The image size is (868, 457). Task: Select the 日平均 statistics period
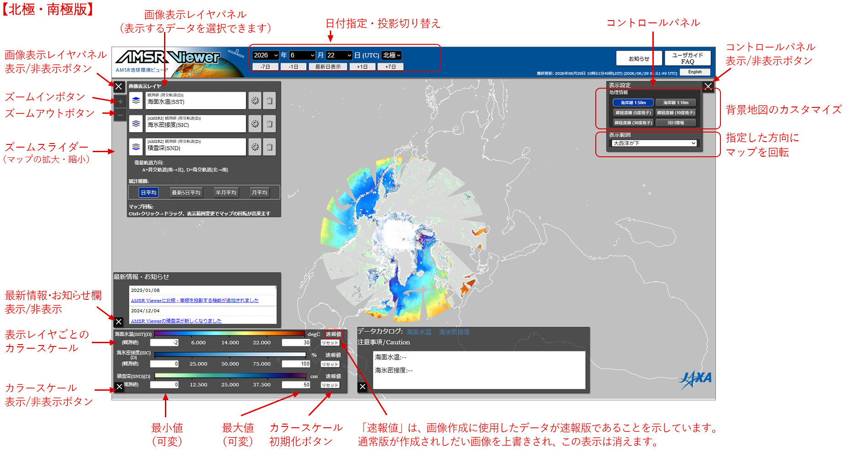(x=148, y=192)
